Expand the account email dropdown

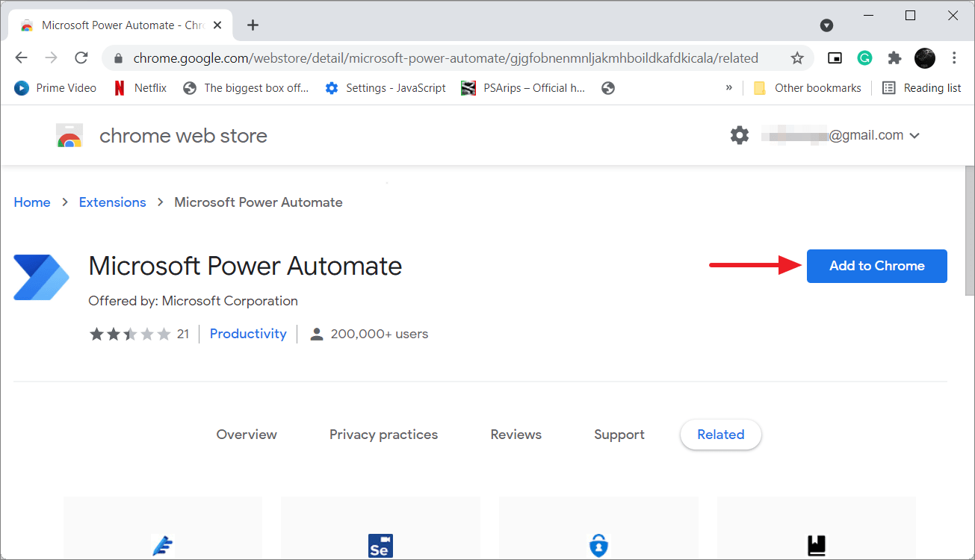[914, 135]
